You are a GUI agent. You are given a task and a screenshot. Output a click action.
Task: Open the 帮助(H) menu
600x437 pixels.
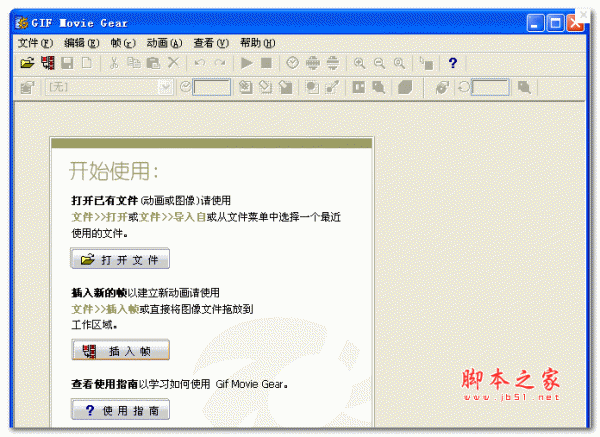tap(257, 43)
